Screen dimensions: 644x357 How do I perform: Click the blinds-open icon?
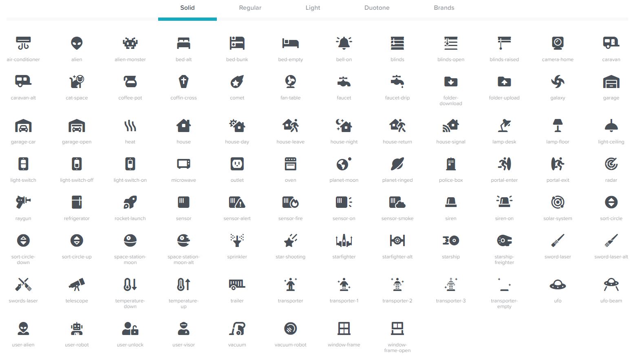(451, 43)
